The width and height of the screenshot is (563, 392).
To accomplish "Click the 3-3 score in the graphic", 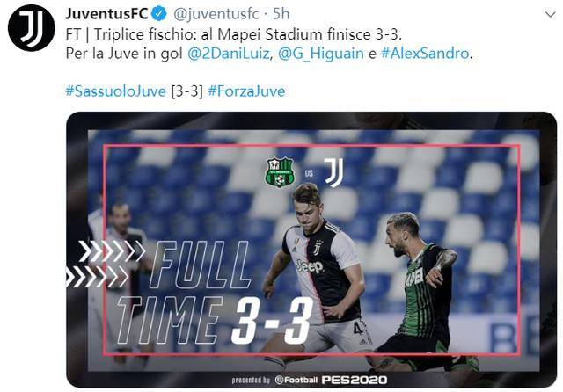I will (273, 320).
